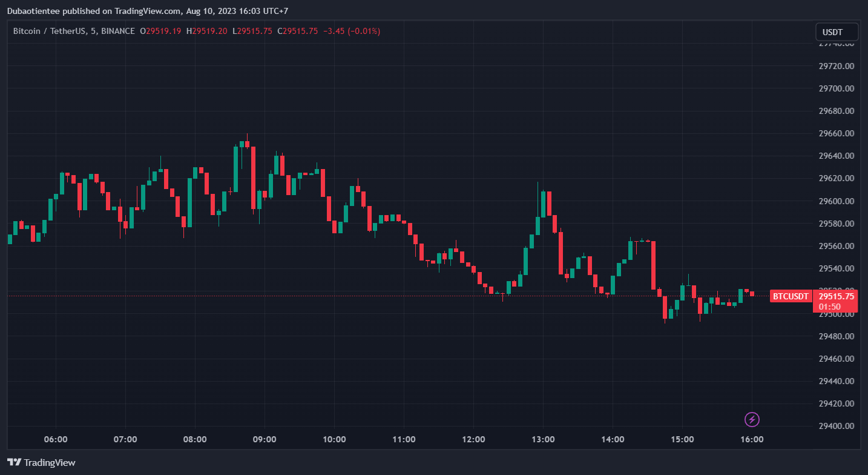Click the 13:00 time axis label

[543, 439]
